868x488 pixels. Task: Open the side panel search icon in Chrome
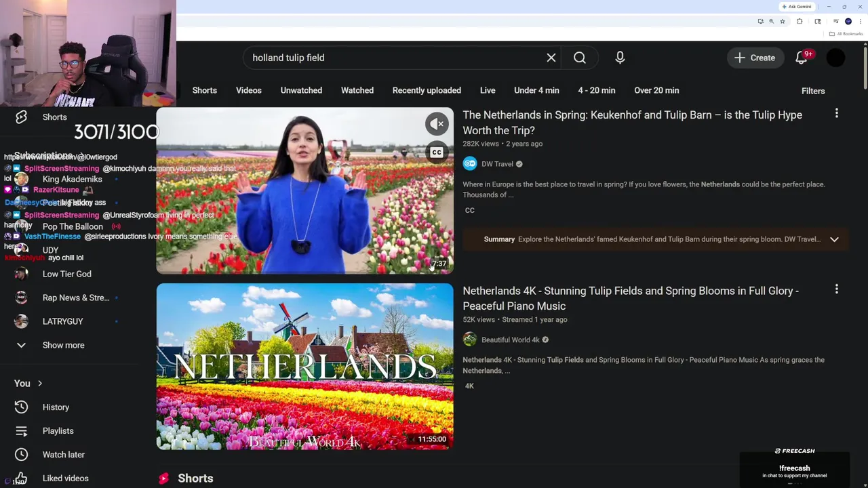pos(817,22)
